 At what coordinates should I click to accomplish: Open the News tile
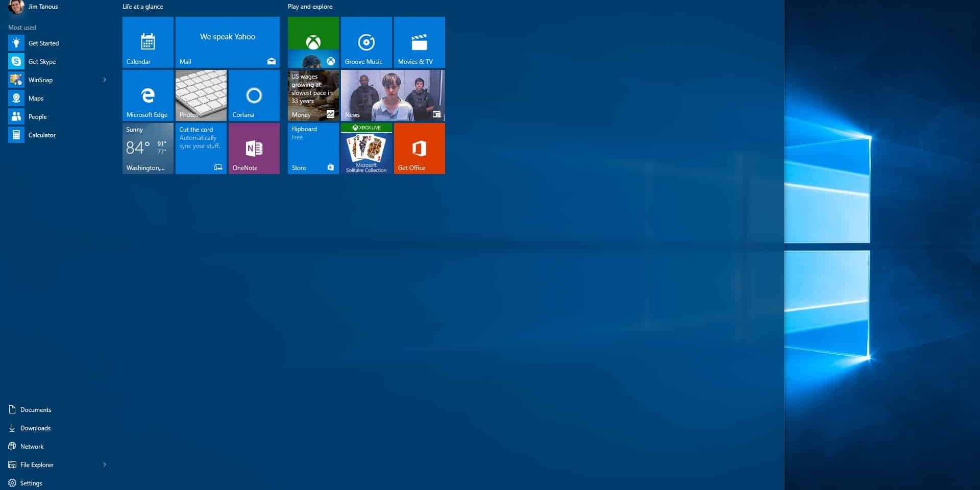[393, 95]
